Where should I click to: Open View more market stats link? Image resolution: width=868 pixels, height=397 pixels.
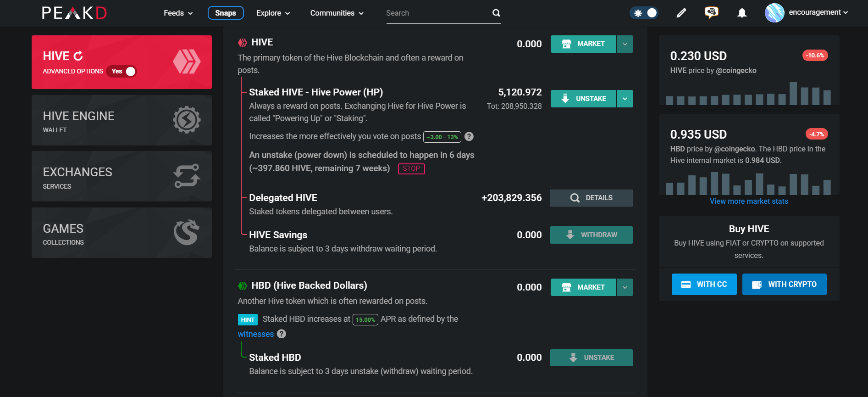point(749,201)
